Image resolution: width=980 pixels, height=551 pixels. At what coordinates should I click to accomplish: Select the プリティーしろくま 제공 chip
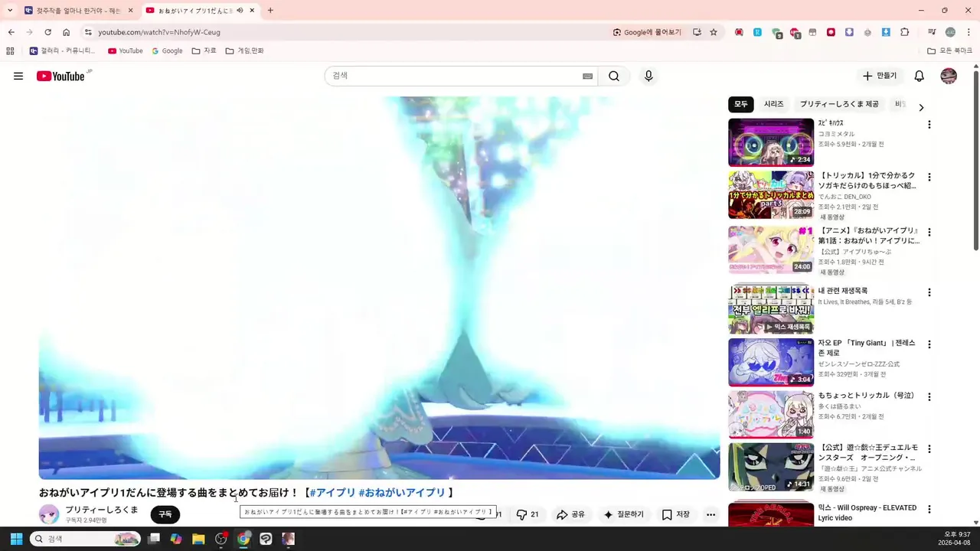coord(839,104)
